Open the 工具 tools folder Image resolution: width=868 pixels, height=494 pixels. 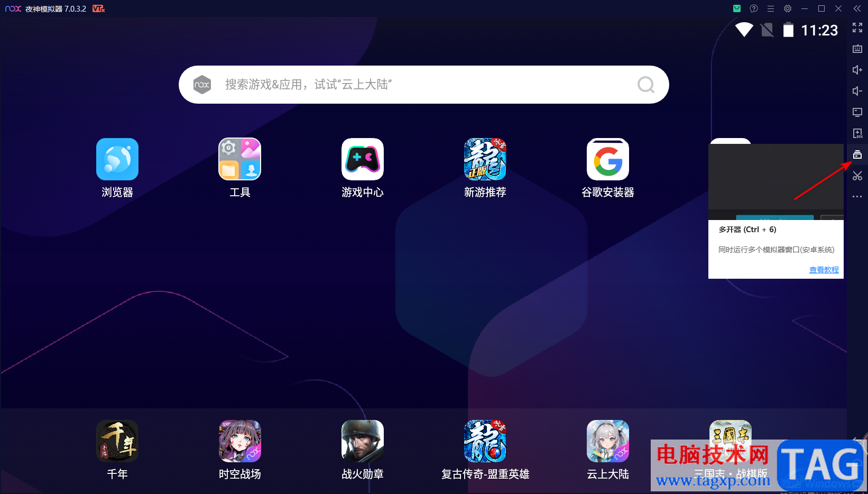[x=240, y=159]
